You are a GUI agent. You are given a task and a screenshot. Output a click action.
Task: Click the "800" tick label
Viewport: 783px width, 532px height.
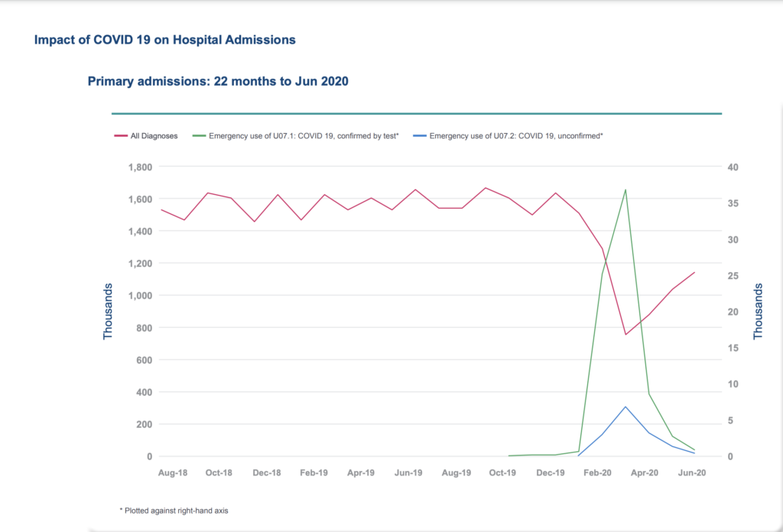point(145,328)
